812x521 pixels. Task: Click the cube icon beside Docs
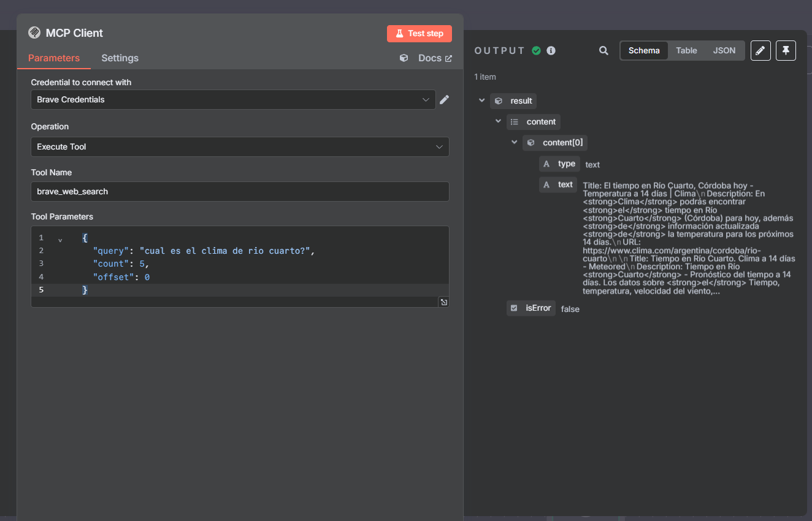point(404,58)
